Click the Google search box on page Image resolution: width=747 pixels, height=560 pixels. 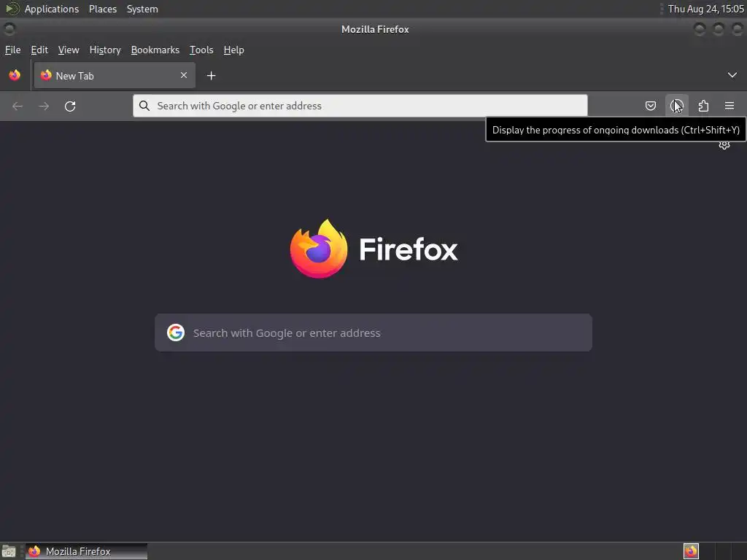(373, 332)
